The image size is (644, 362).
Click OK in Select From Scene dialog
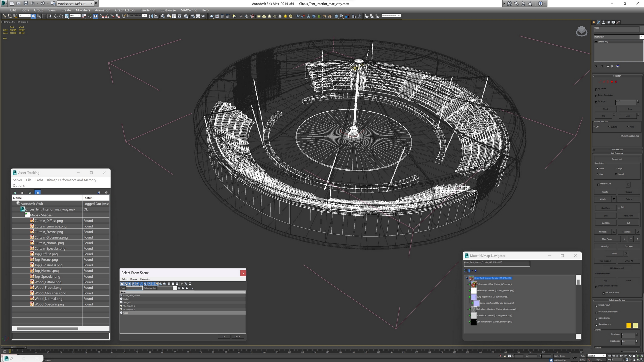[224, 336]
